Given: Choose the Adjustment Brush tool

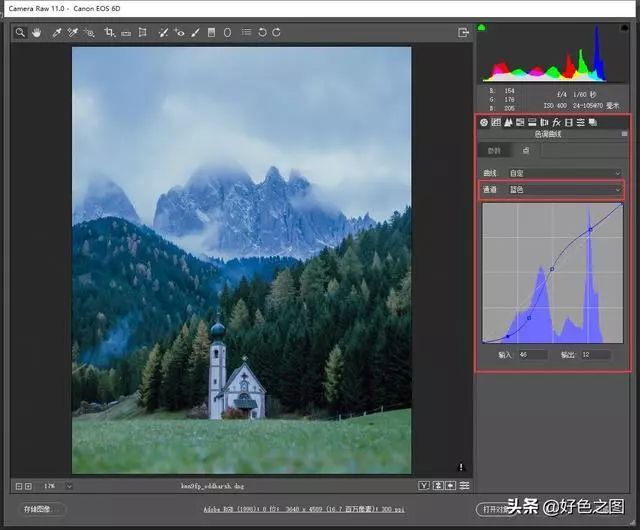Looking at the screenshot, I should [x=196, y=32].
